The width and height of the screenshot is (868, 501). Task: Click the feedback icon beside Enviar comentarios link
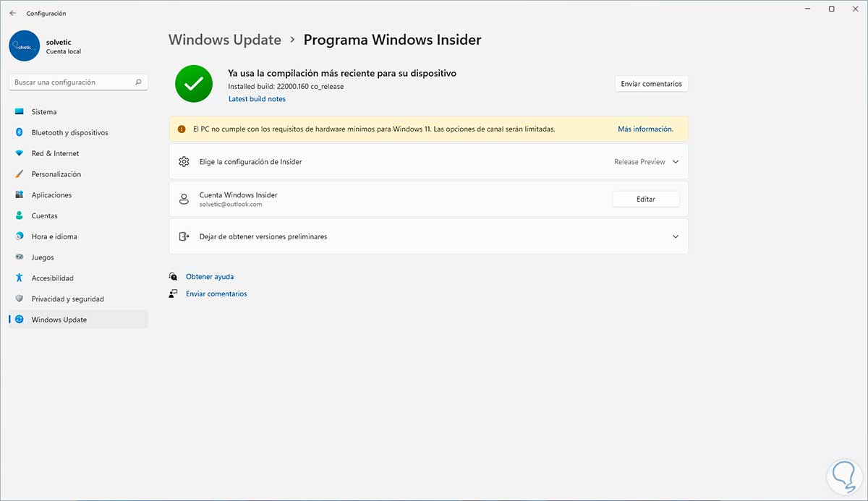[x=173, y=294]
